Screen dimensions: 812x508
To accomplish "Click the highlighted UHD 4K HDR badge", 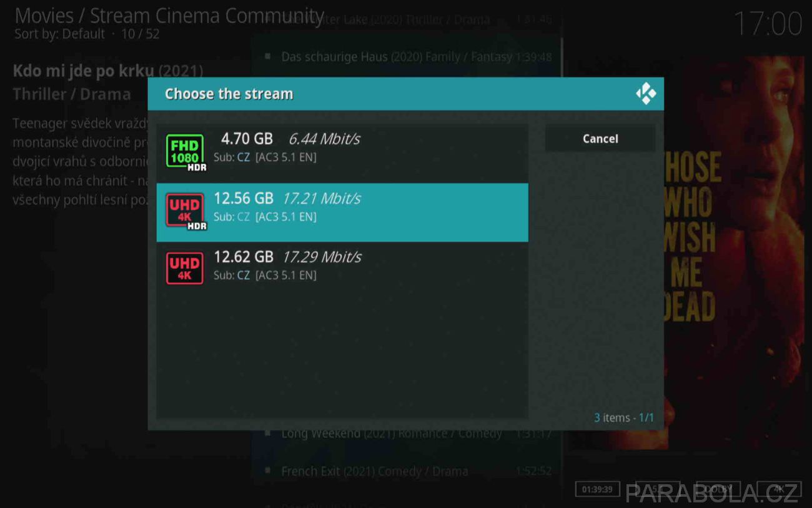I will [186, 211].
